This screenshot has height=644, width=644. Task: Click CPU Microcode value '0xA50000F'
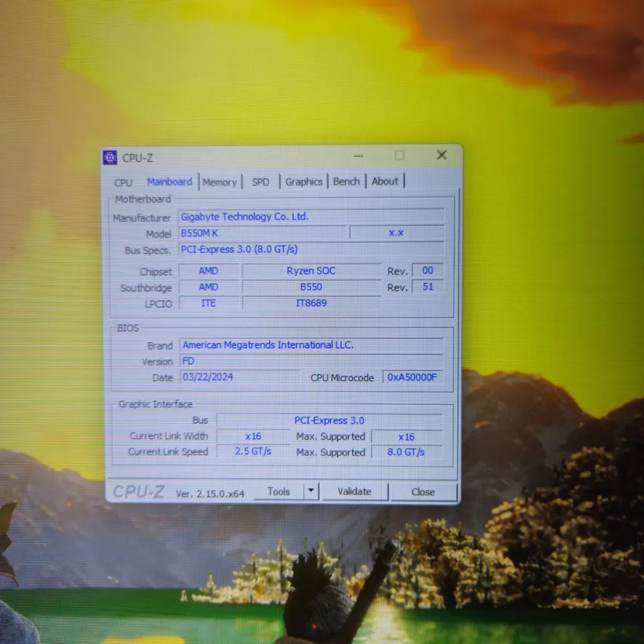tap(412, 377)
